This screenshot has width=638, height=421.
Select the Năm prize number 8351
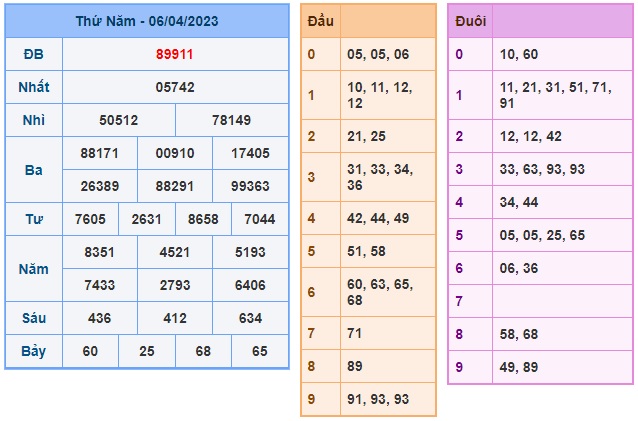click(x=100, y=252)
